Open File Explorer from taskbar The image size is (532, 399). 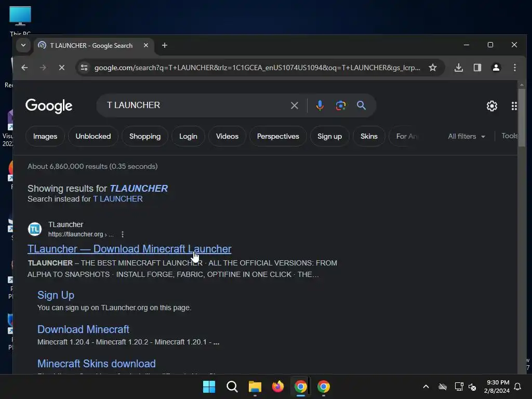(255, 387)
